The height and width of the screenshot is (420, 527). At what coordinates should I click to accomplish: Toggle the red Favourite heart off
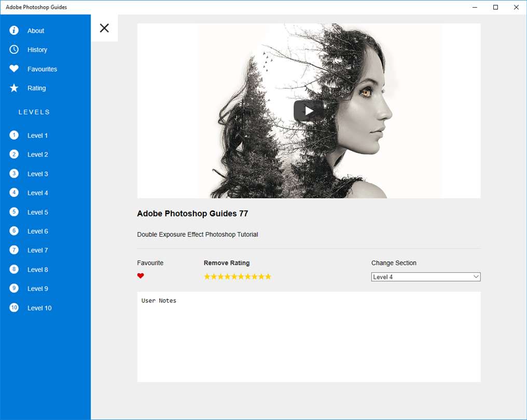pos(141,276)
